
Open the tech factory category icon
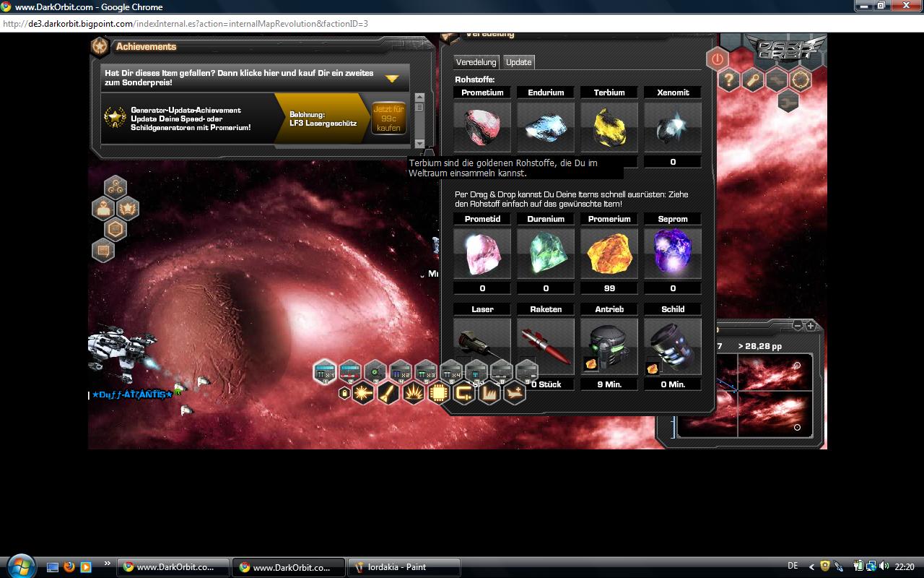pyautogui.click(x=489, y=394)
